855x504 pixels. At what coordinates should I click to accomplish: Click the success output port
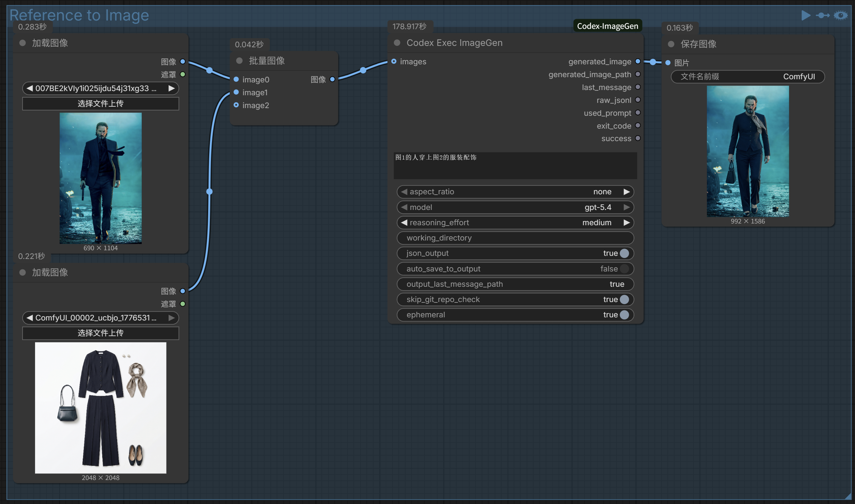(638, 138)
